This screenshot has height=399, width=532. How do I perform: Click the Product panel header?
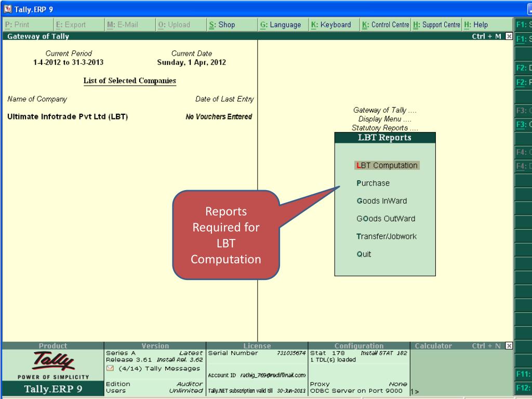(53, 345)
